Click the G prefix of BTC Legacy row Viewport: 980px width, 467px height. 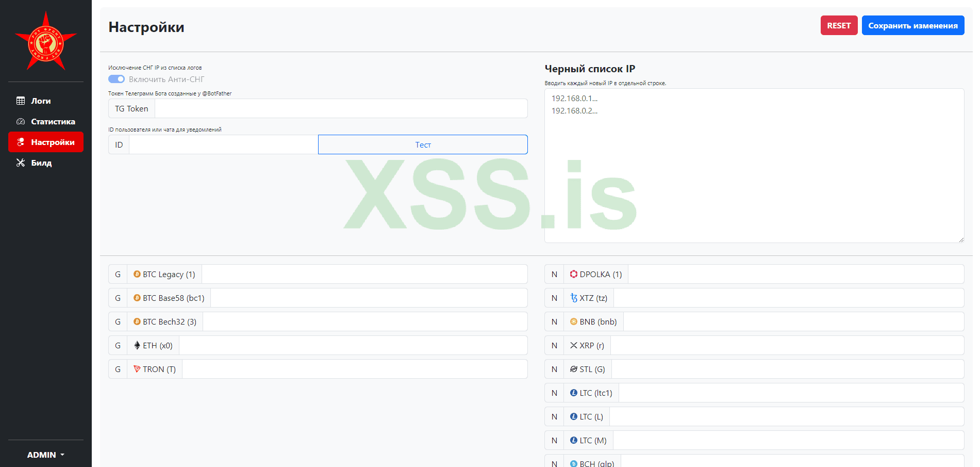tap(118, 274)
